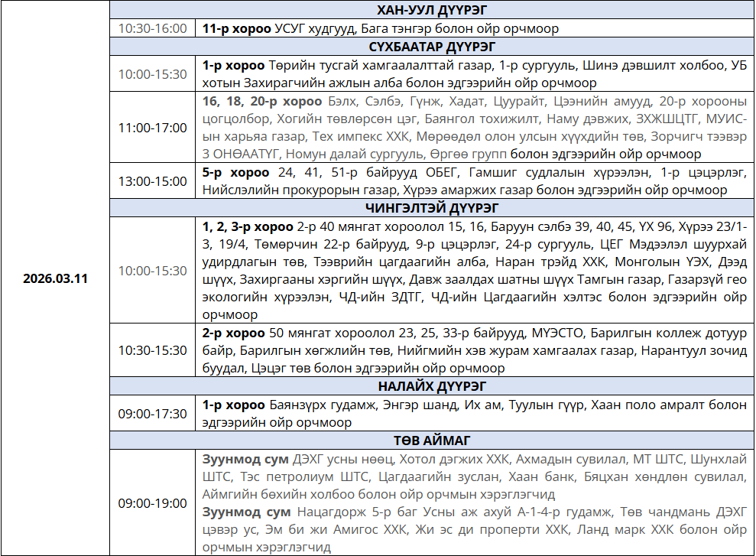Click the ЧИНГЭЛТЭЙ ДҮҮРЭГ section header

click(432, 208)
